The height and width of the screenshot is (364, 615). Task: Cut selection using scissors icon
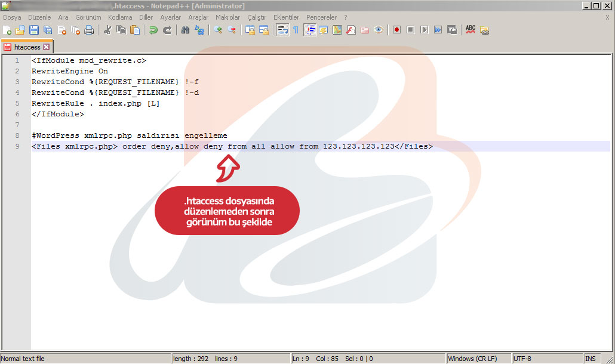107,30
